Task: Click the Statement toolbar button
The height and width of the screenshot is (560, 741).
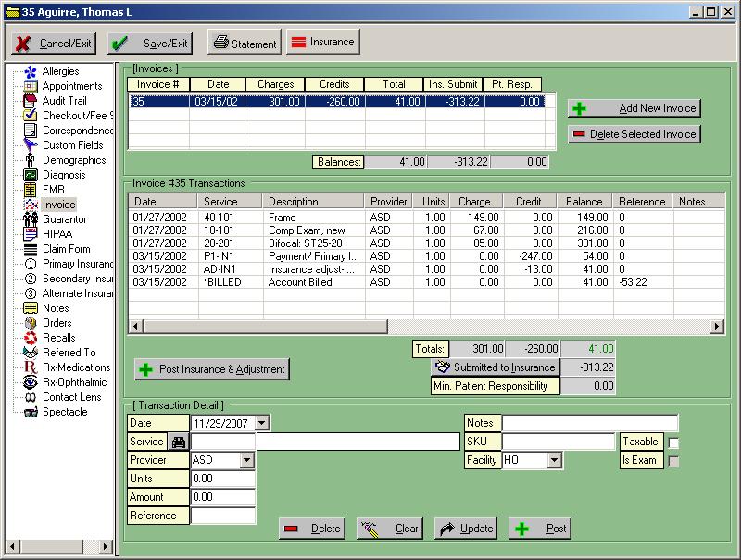Action: pos(245,43)
